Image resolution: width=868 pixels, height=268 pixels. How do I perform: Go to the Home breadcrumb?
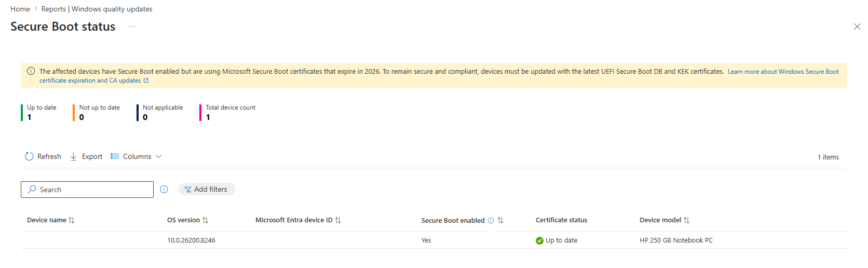coord(20,9)
